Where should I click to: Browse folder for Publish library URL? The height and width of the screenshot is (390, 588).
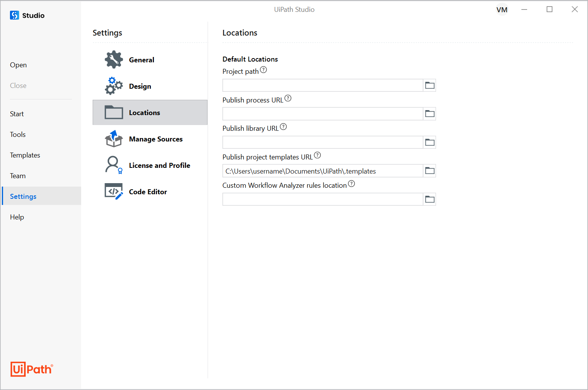[x=430, y=142]
